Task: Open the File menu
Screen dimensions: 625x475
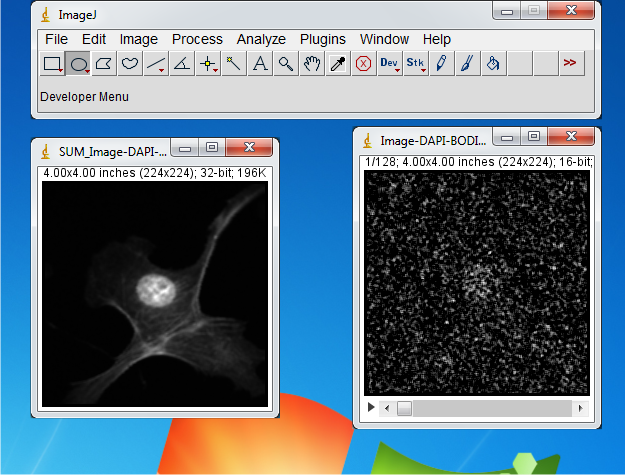Action: 56,39
